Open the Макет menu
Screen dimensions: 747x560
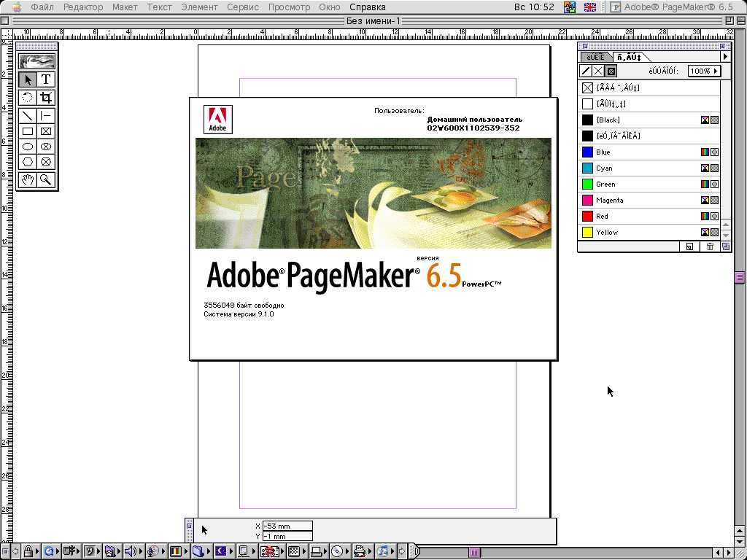coord(125,7)
